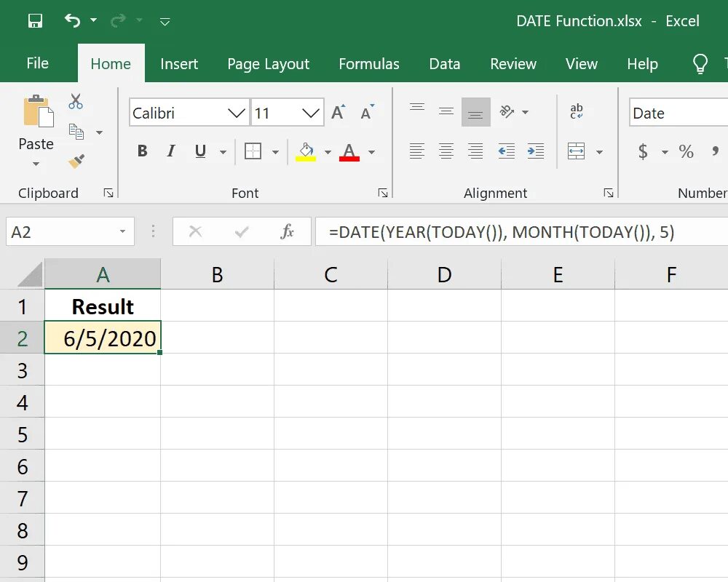Switch to the Page Layout tab
The width and height of the screenshot is (728, 582).
[269, 63]
